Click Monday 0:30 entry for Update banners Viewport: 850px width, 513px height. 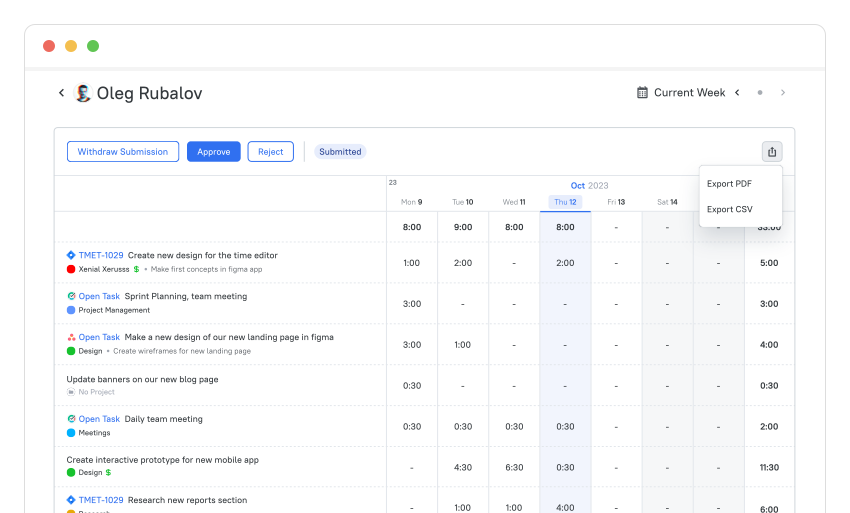point(412,386)
